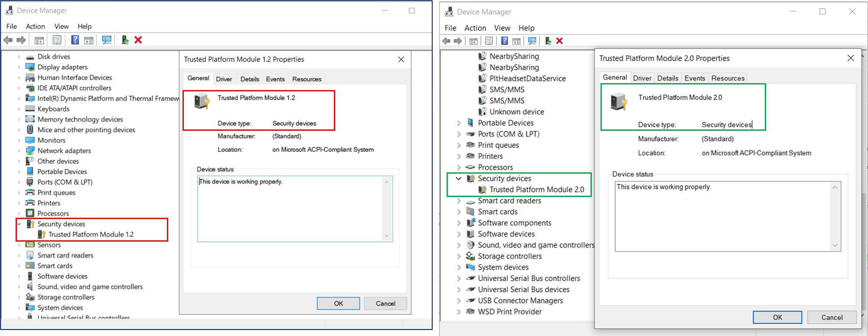Image resolution: width=868 pixels, height=336 pixels.
Task: Open the Driver tab in TPM 1.2 Properties
Action: click(224, 79)
